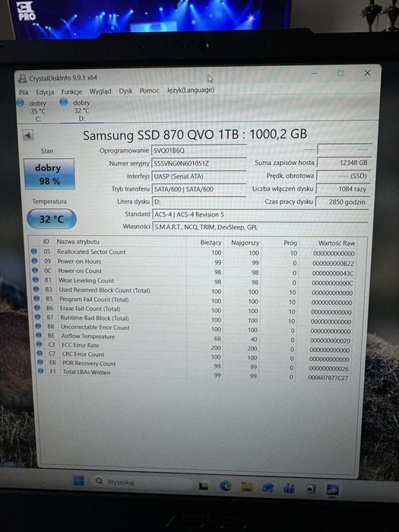Maximize the CrystalDiskInfo window
This screenshot has width=399, height=532.
tap(340, 73)
